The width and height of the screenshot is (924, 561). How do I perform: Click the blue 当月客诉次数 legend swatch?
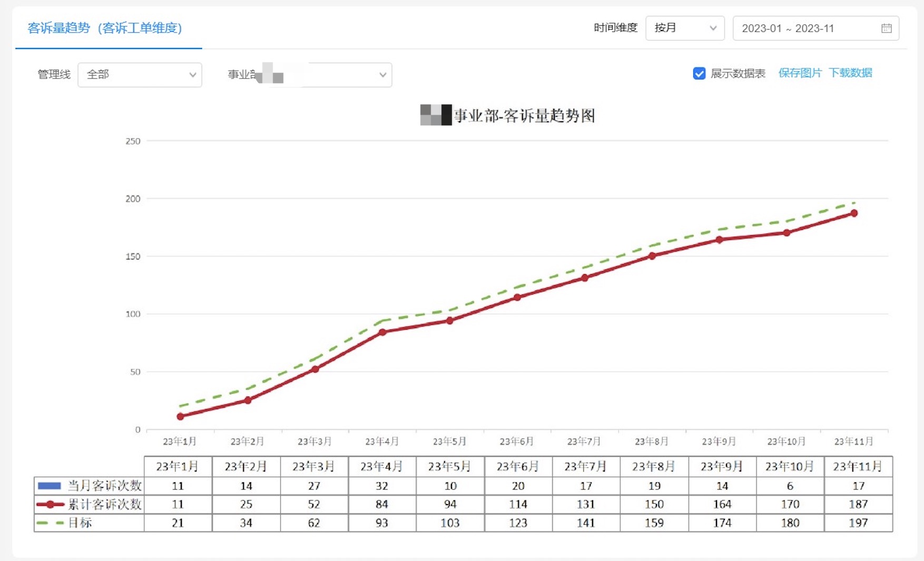(x=50, y=486)
